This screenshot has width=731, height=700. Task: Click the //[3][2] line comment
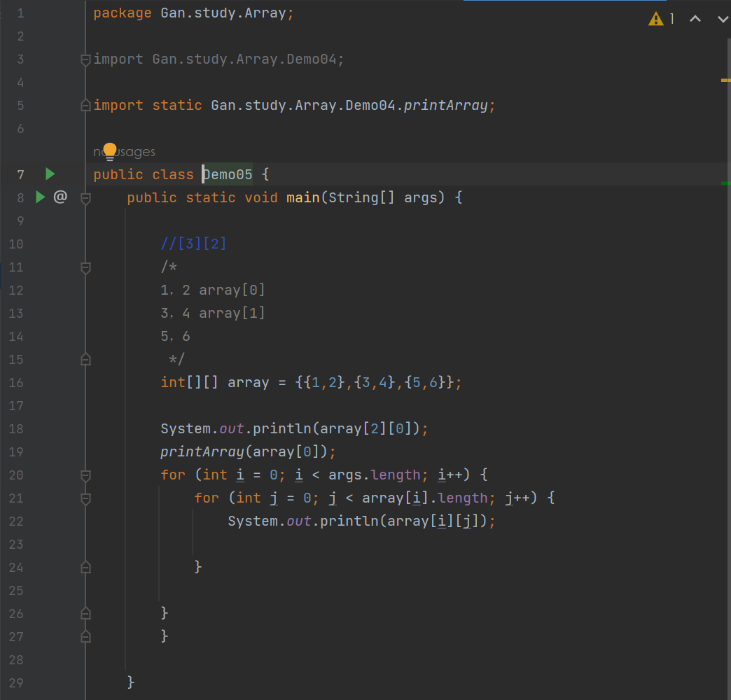click(193, 244)
